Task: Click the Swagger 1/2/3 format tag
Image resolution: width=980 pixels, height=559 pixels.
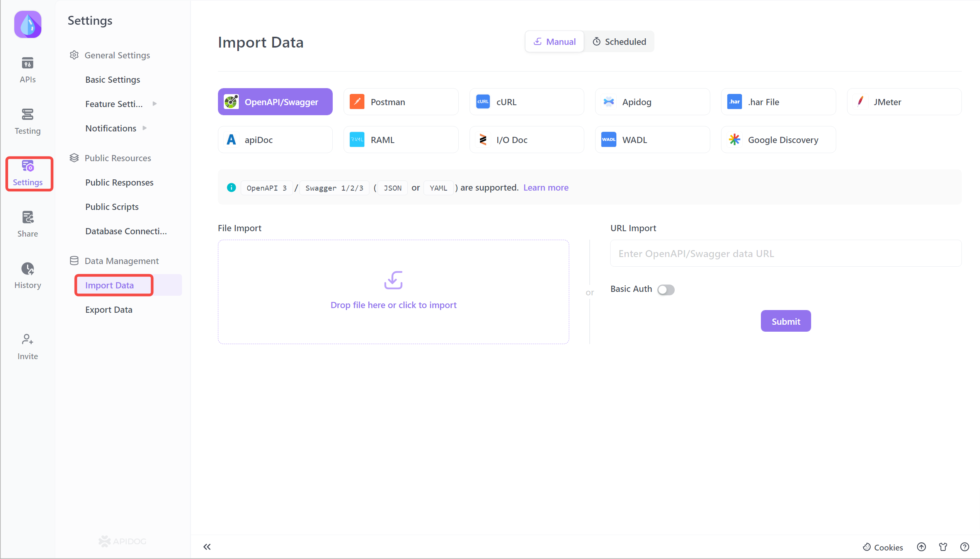Action: click(334, 188)
